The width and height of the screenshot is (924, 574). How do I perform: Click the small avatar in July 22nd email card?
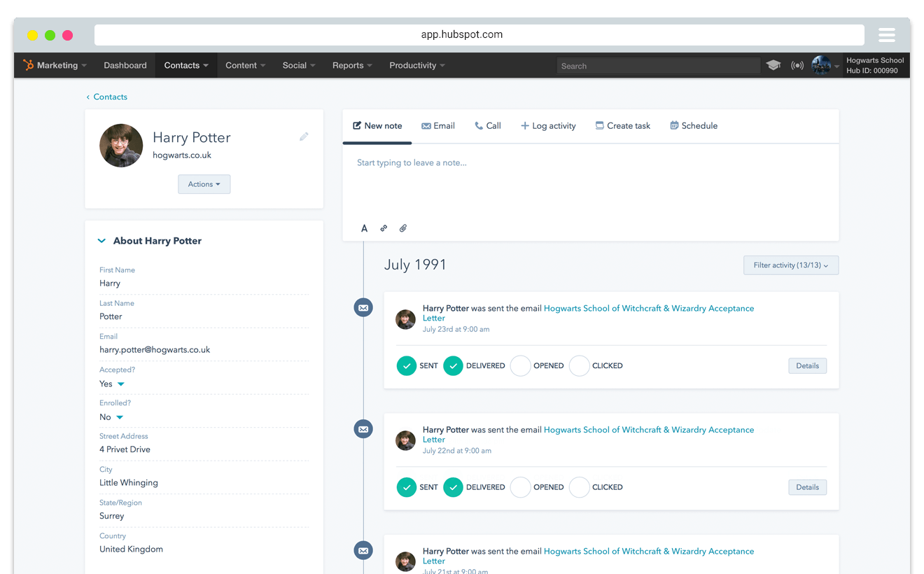405,441
